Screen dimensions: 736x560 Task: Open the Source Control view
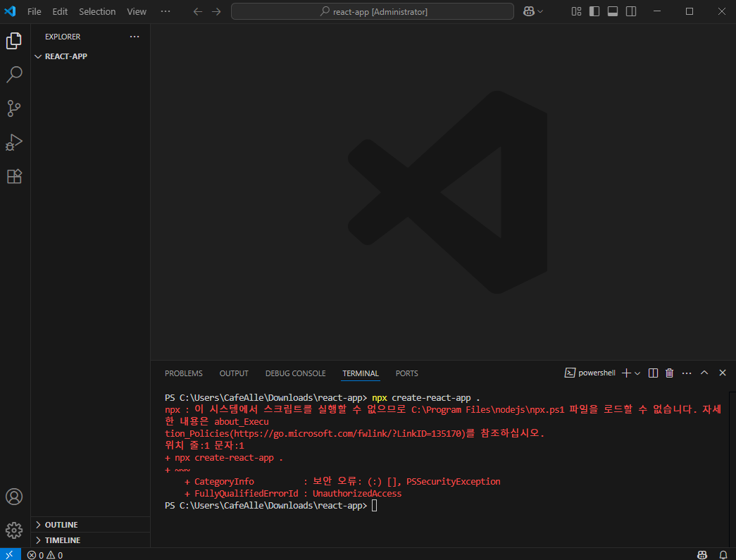coord(14,108)
